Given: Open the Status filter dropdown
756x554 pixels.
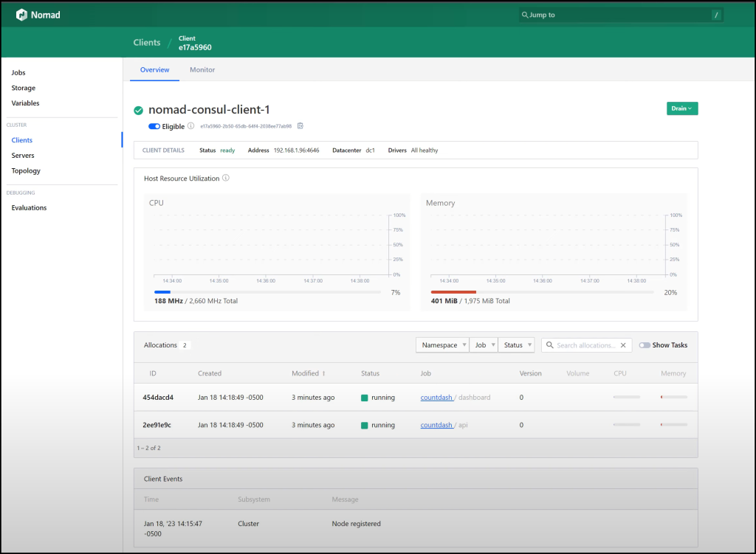Looking at the screenshot, I should pyautogui.click(x=516, y=344).
